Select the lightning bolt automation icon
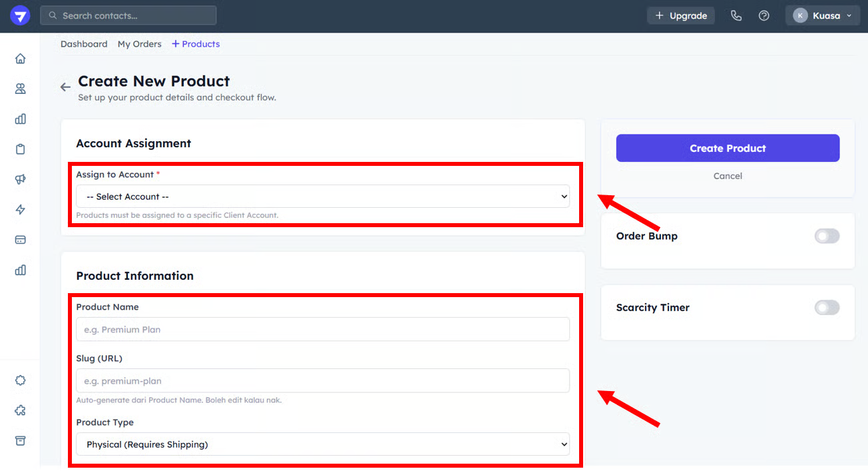868x473 pixels. coord(20,210)
